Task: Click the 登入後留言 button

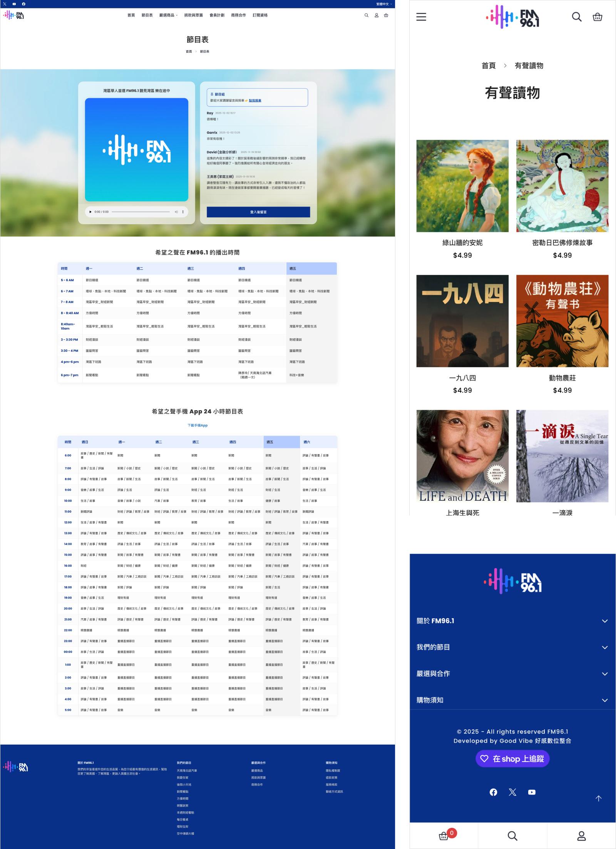Action: pos(258,212)
